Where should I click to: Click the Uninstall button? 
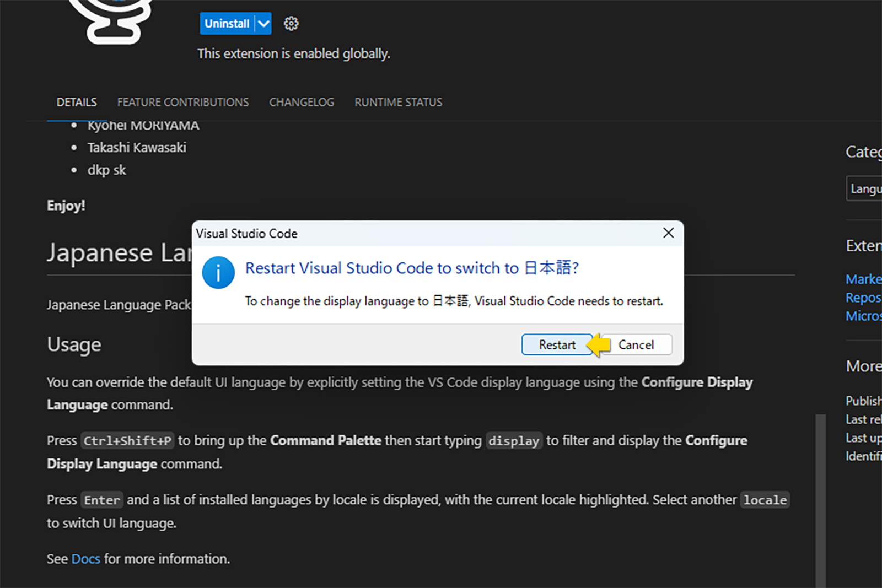tap(227, 24)
